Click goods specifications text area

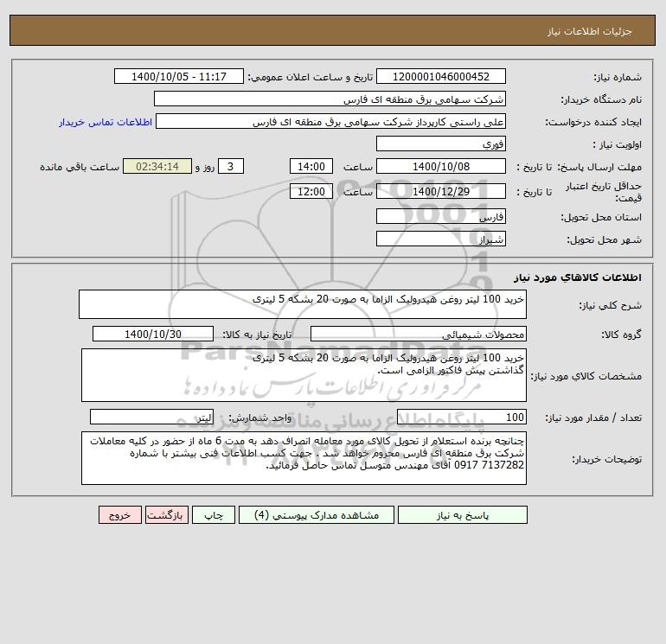click(304, 375)
